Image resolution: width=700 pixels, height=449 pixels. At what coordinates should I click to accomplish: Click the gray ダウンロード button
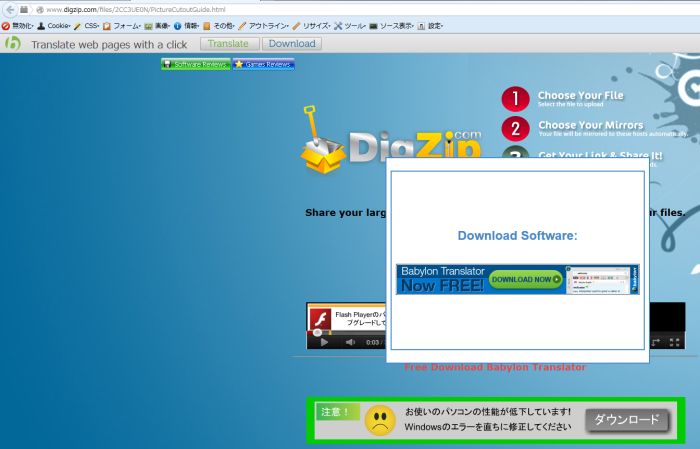(x=627, y=420)
